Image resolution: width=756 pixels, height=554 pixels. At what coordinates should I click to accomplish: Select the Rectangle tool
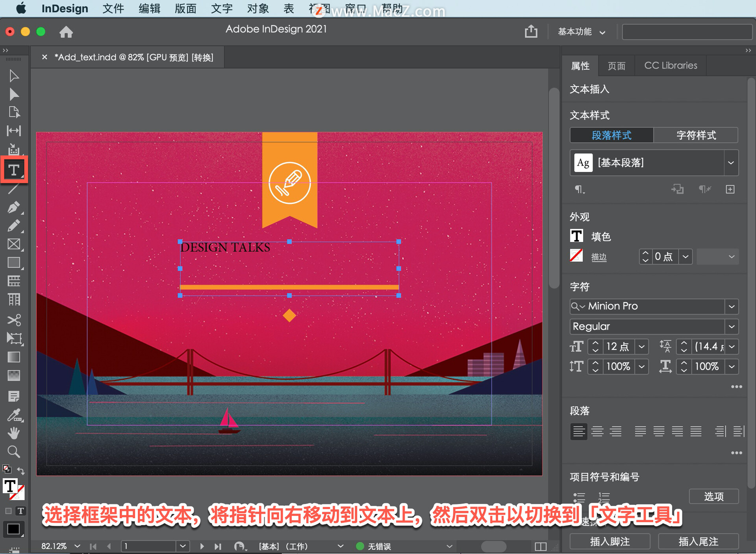(x=14, y=263)
